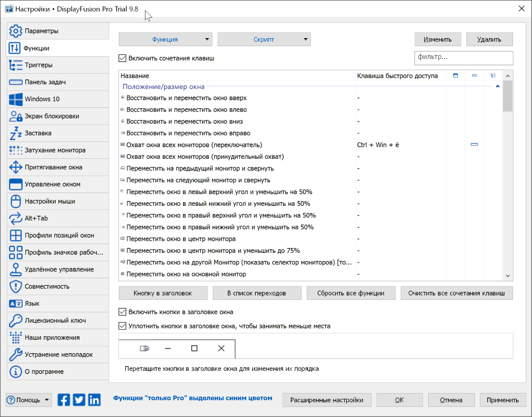Click the Панель задач ruler icon
The height and width of the screenshot is (417, 532).
16,82
